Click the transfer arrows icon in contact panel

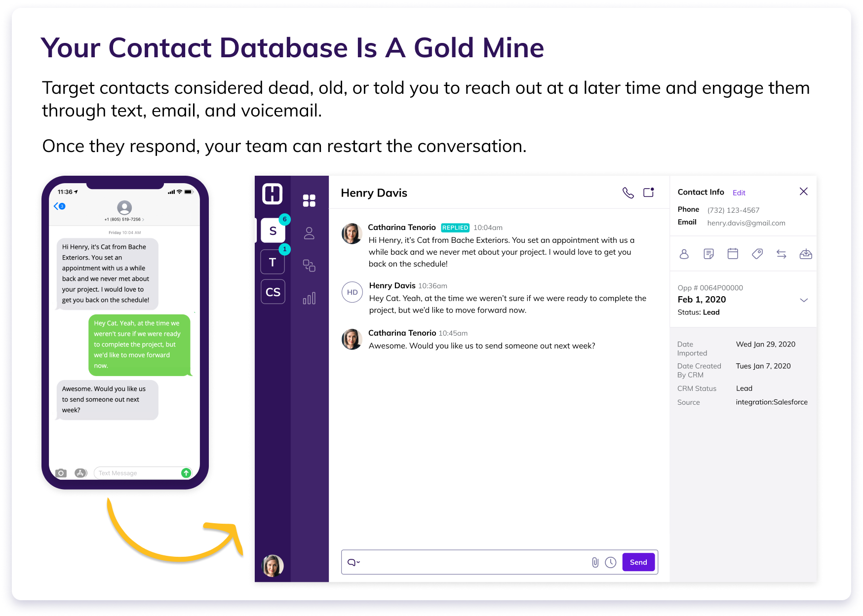[x=781, y=254]
